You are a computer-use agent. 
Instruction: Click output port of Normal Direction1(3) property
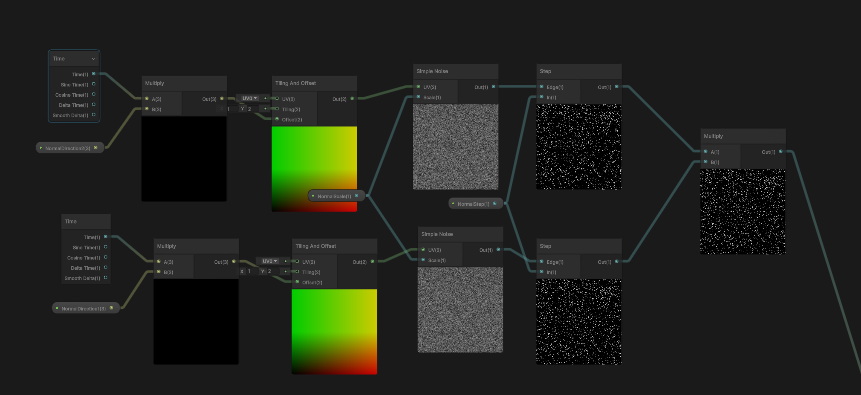pyautogui.click(x=111, y=308)
